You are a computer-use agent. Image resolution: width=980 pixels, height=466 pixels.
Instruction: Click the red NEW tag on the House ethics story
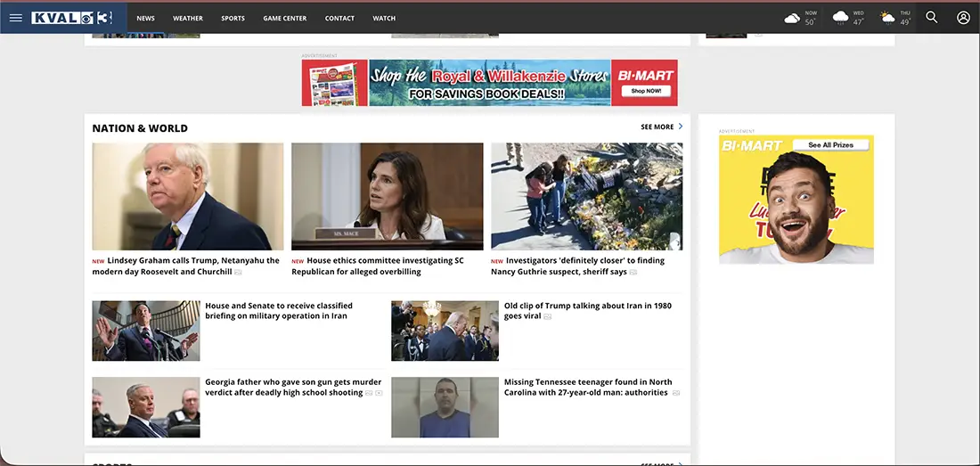298,261
